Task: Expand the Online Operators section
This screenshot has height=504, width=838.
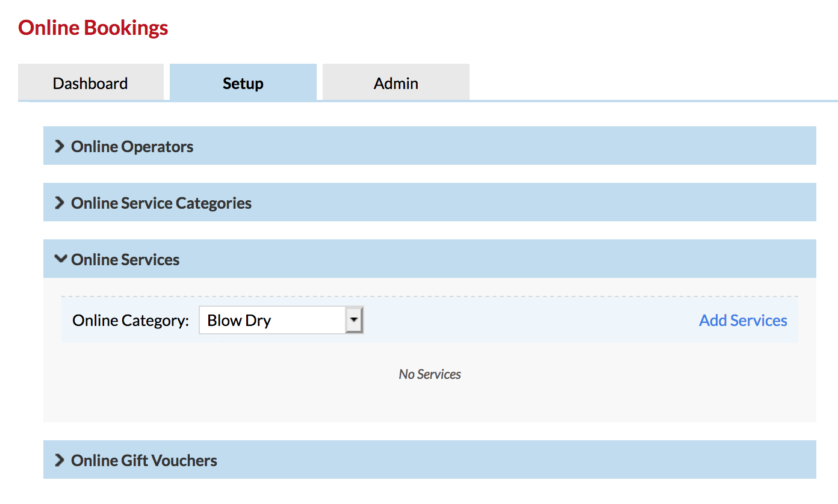Action: (x=131, y=146)
